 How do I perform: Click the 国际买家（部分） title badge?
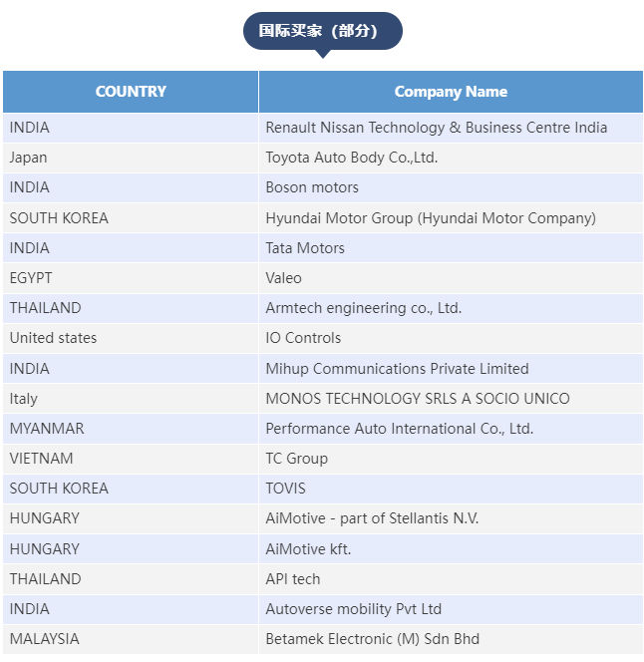322,31
